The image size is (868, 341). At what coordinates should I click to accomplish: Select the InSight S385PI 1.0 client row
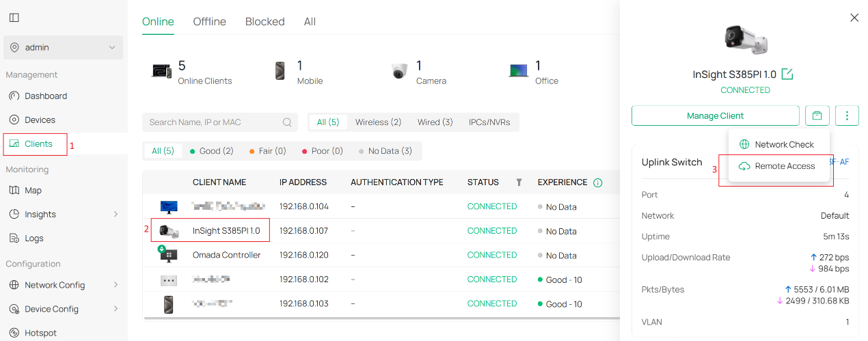click(381, 231)
